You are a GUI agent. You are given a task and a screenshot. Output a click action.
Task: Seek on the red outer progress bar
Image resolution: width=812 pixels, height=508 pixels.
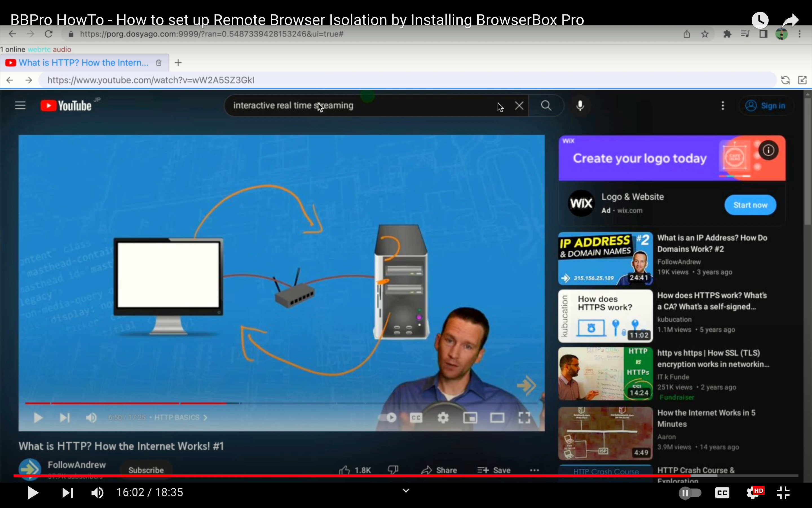(352, 476)
